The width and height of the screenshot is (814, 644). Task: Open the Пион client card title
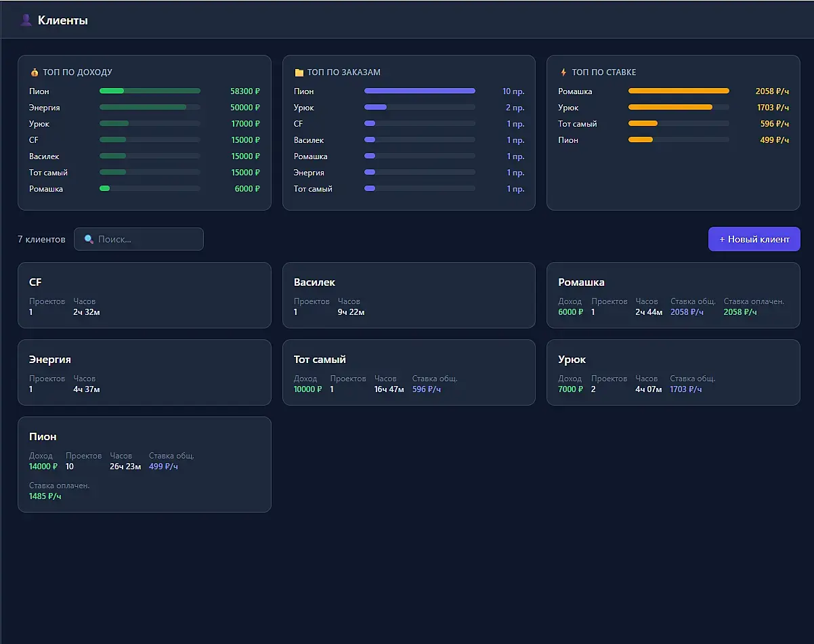pyautogui.click(x=43, y=437)
